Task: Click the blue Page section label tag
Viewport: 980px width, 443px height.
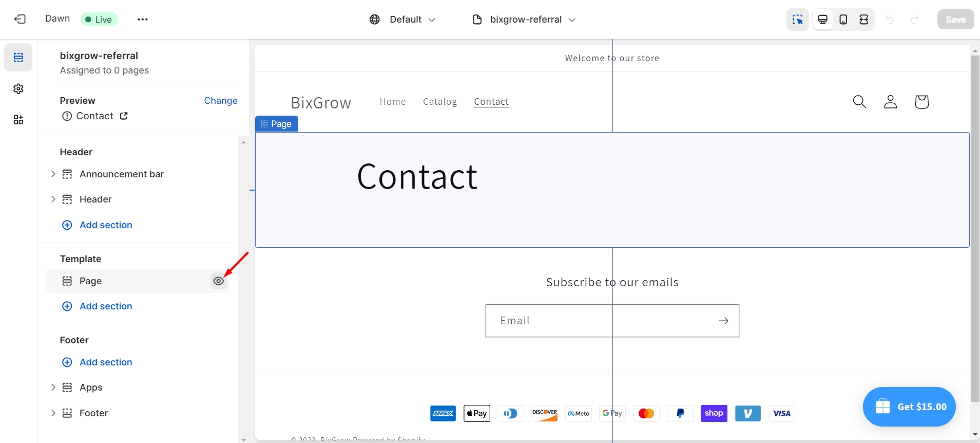Action: [x=277, y=124]
